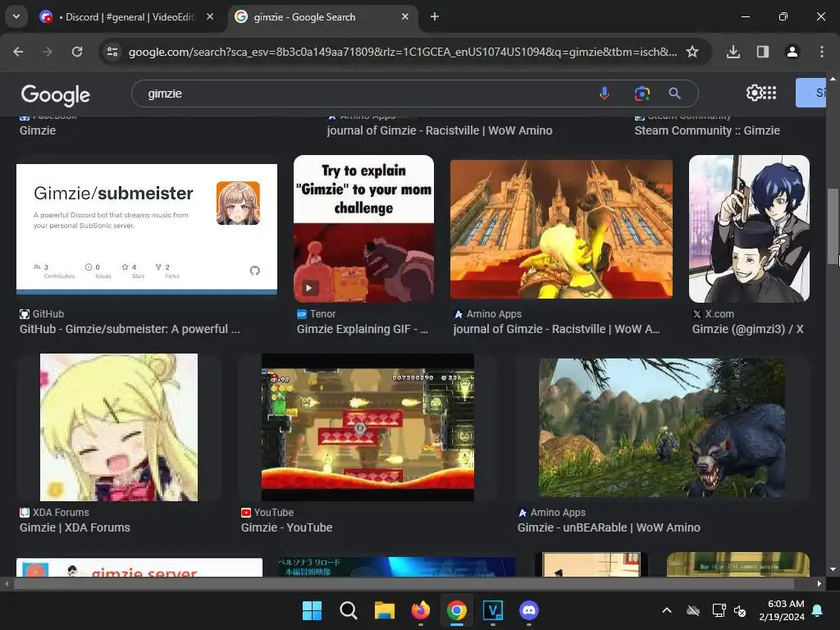The width and height of the screenshot is (840, 630).
Task: Reload the Google search page
Action: [x=77, y=52]
